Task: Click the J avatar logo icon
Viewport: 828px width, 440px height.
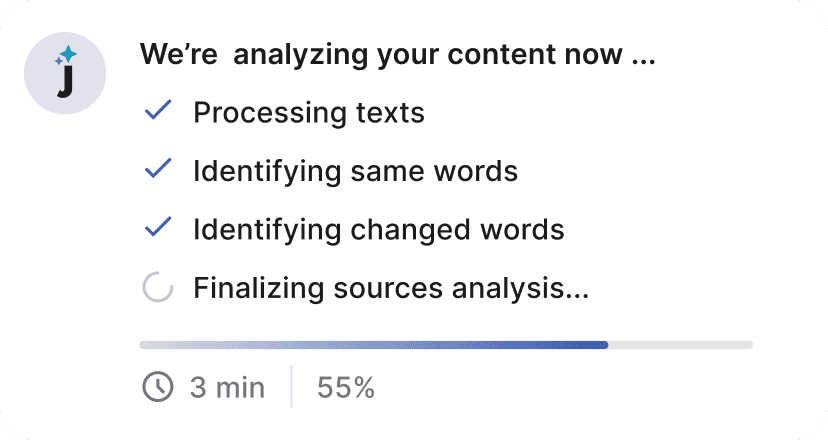Action: tap(65, 73)
